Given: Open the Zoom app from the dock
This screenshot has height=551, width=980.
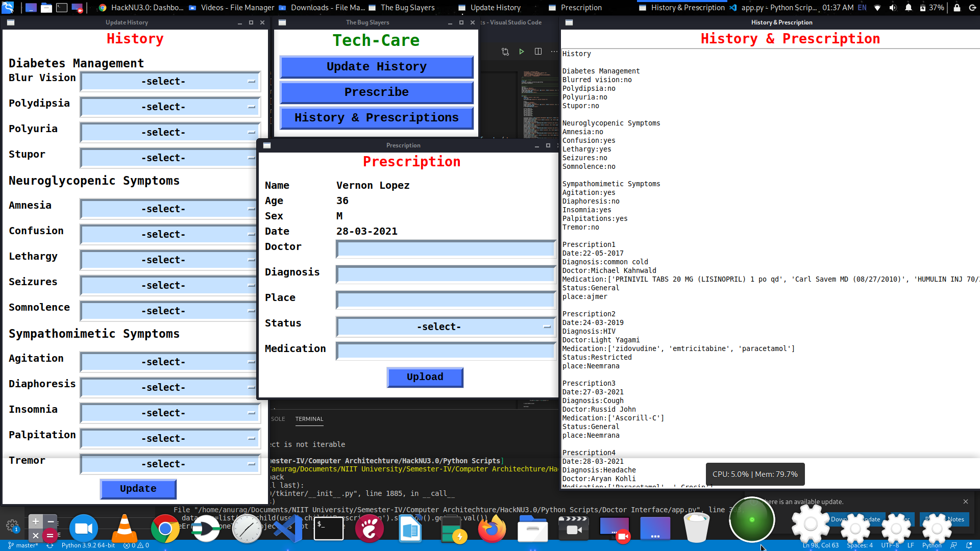Looking at the screenshot, I should point(84,528).
